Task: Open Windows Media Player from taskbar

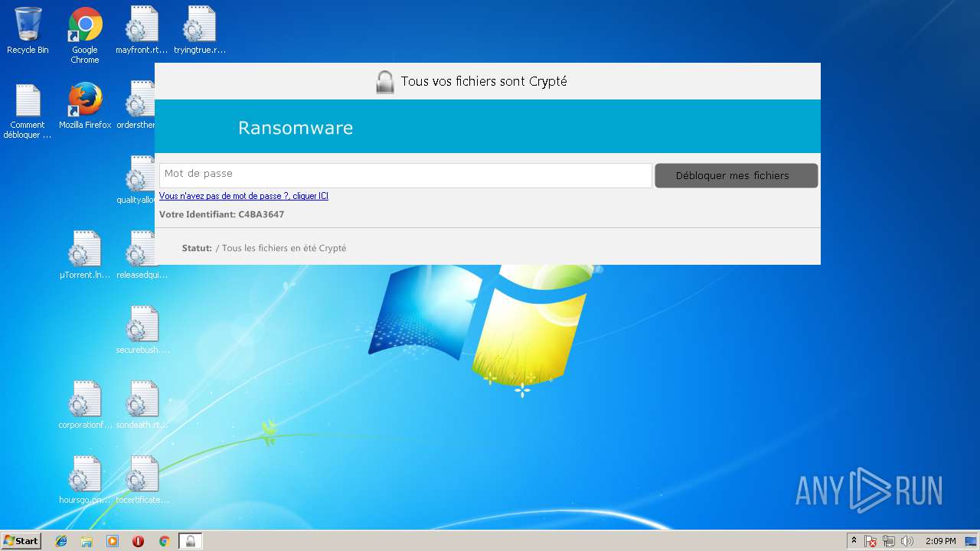Action: (x=113, y=541)
